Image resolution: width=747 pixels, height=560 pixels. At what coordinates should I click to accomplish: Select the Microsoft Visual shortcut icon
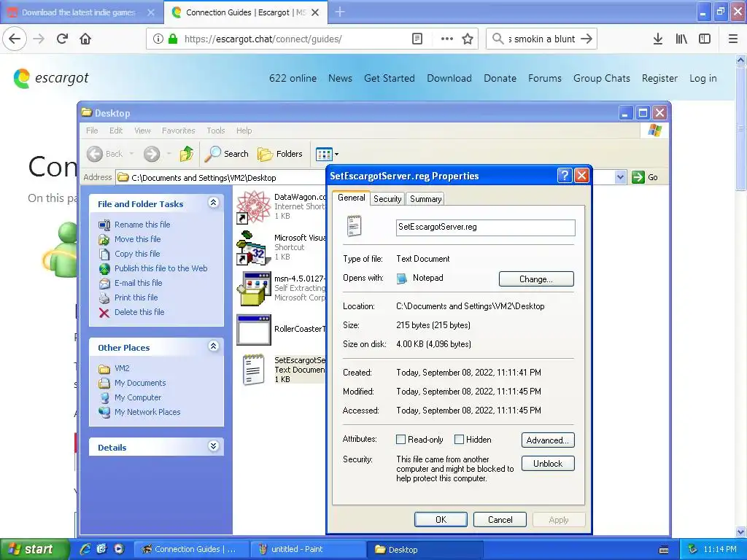pyautogui.click(x=253, y=247)
